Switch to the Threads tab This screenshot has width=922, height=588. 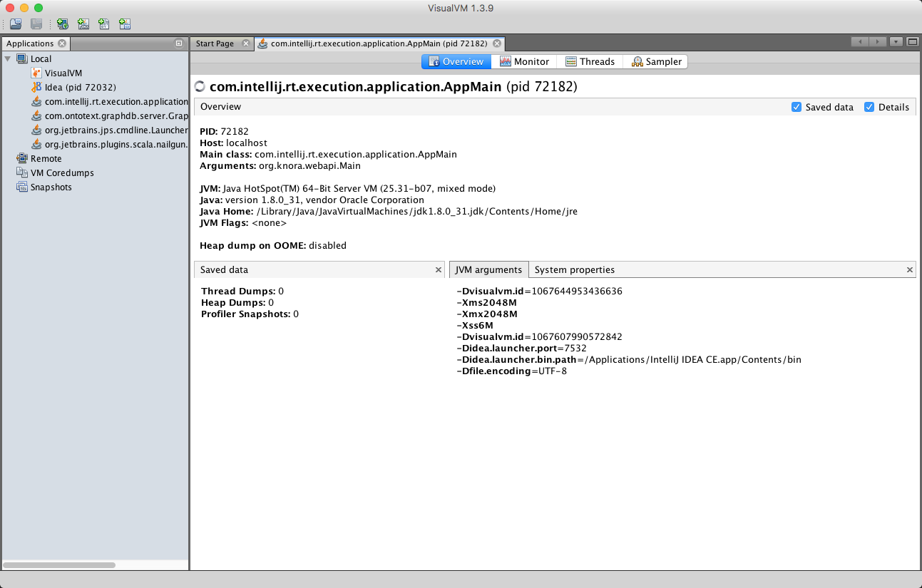[590, 61]
